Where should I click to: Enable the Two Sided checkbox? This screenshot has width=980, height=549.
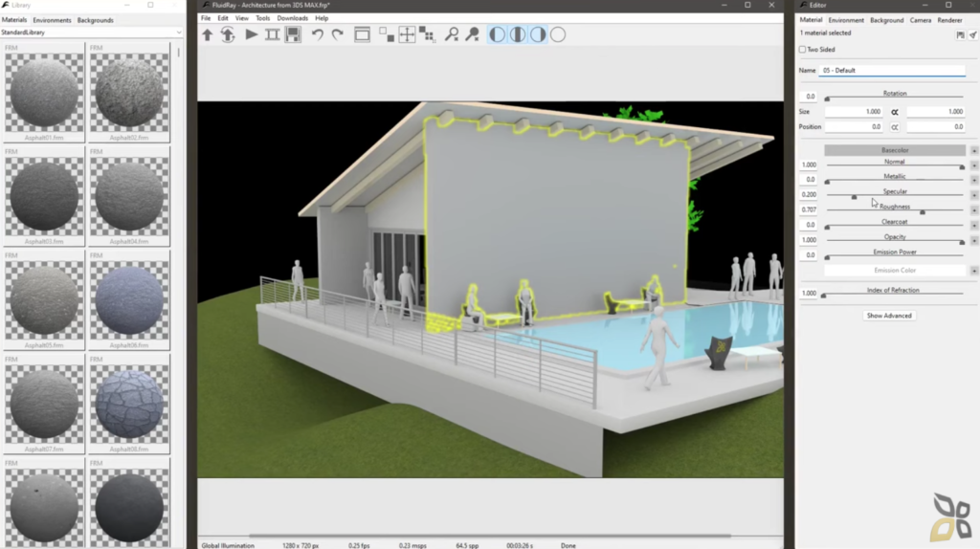point(803,50)
